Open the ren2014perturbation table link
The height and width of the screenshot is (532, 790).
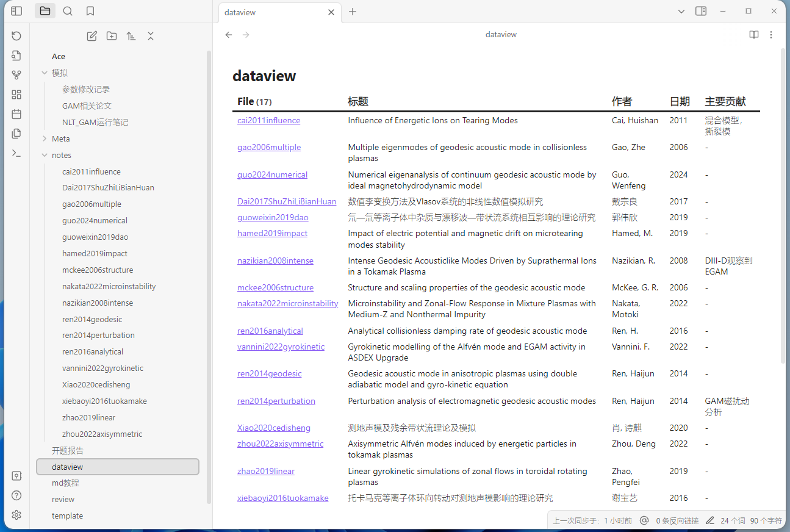(x=276, y=401)
